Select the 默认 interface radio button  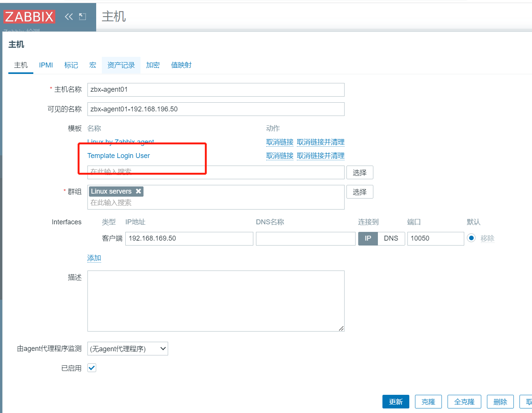point(471,238)
